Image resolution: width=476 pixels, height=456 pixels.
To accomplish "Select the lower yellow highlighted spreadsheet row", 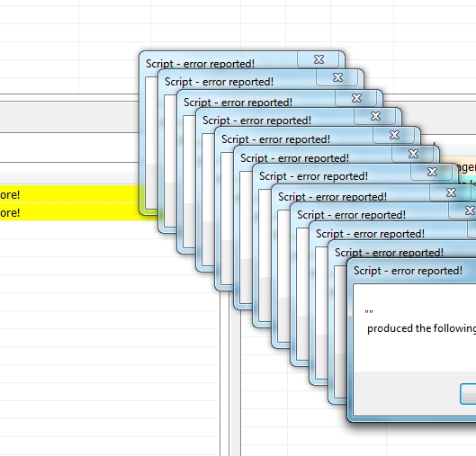I will [x=78, y=211].
